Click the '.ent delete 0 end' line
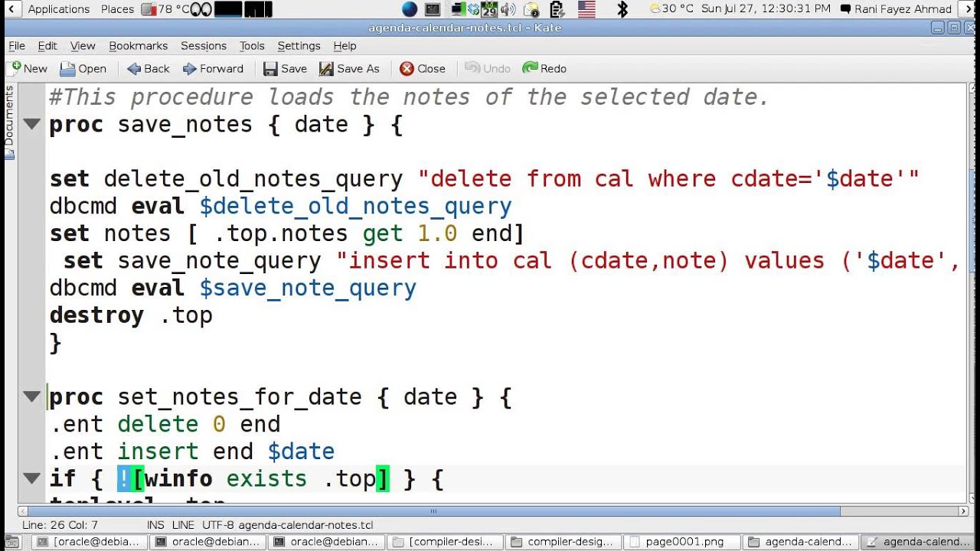The width and height of the screenshot is (980, 551). [165, 424]
